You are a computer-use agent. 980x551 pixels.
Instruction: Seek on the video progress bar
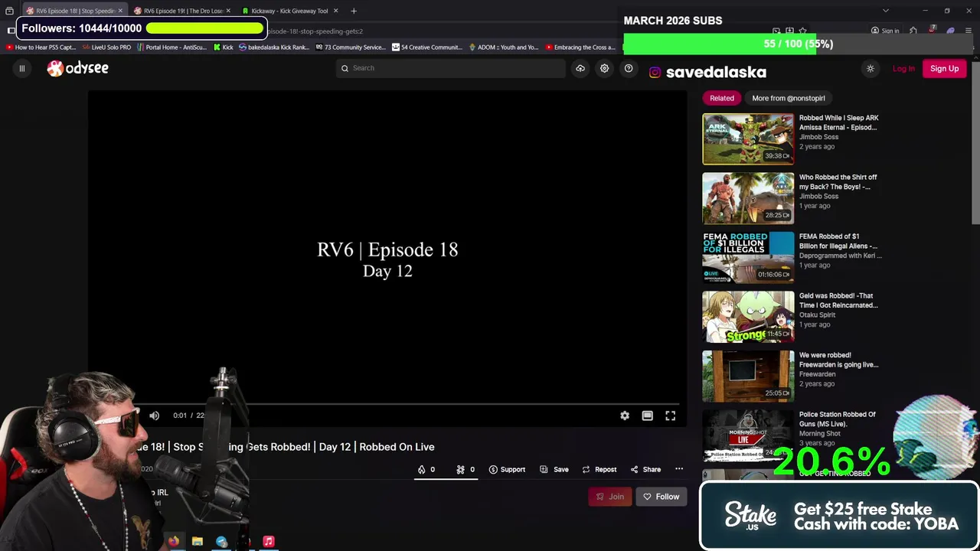(387, 403)
